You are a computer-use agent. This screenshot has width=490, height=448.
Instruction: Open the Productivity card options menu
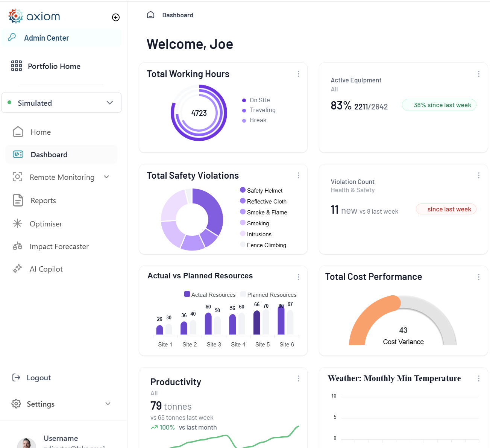pos(298,378)
